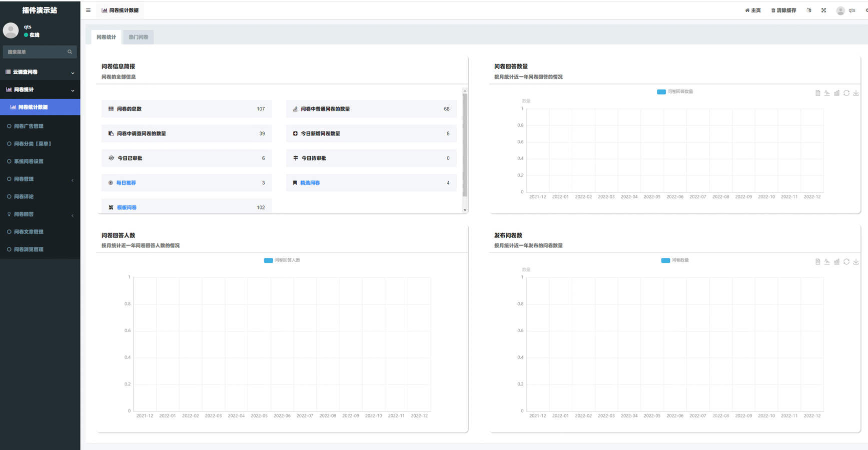Viewport: 868px width, 450px height.
Task: Switch to the 热门问卷 tab
Action: [x=138, y=37]
